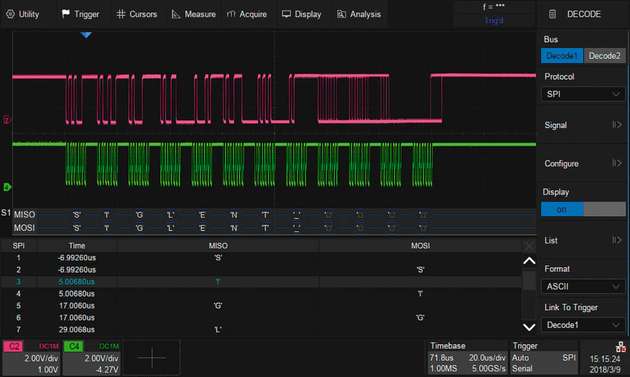630x377 pixels.
Task: Click the Acquire waveform icon
Action: (x=231, y=14)
